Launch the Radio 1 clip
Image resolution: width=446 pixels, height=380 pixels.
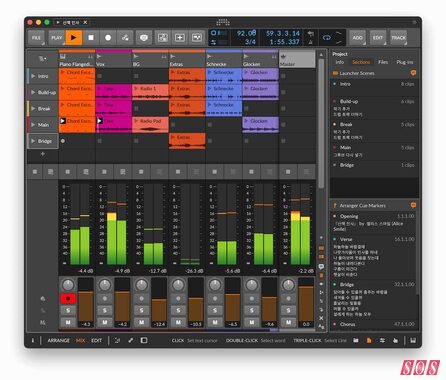(x=136, y=88)
